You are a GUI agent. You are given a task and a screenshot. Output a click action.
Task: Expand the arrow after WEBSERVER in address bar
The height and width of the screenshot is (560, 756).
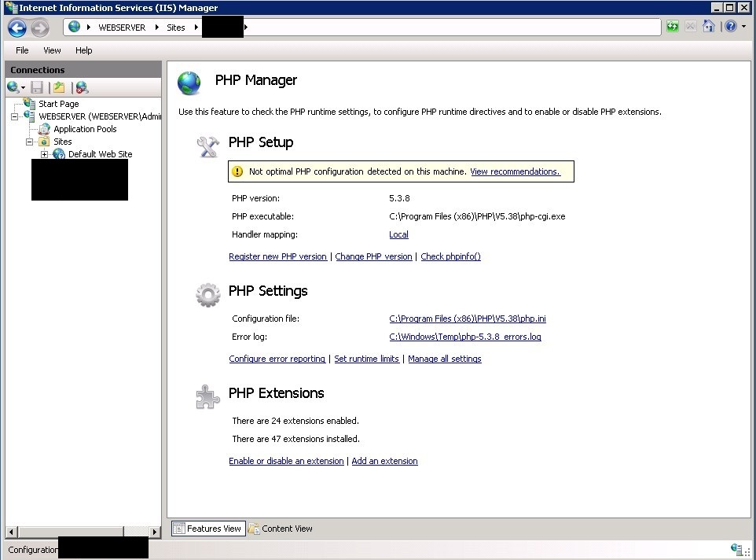[x=157, y=27]
